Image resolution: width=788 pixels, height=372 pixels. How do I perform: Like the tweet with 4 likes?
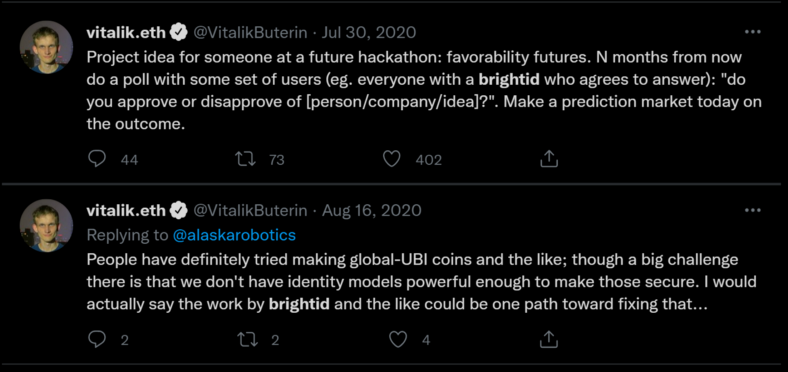(398, 339)
